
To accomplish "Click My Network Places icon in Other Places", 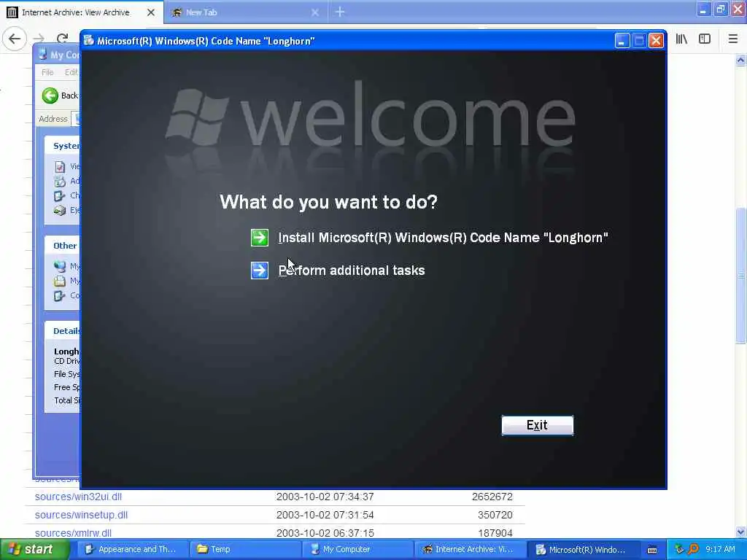I will point(60,266).
